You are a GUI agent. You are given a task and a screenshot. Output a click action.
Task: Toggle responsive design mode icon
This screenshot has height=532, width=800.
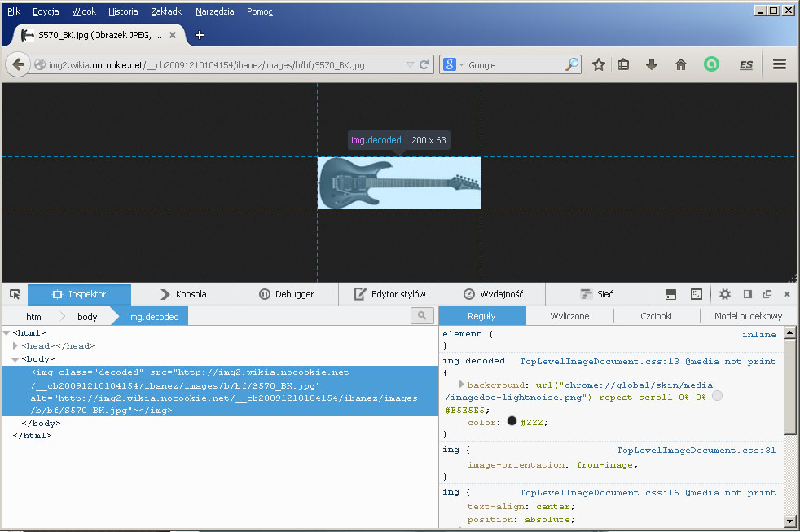(x=697, y=294)
